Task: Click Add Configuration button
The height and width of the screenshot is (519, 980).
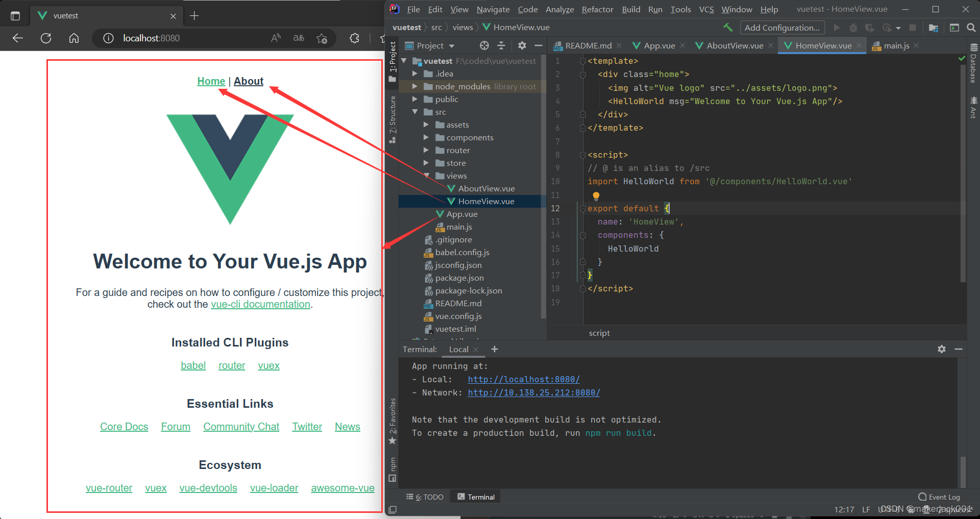Action: click(x=781, y=28)
